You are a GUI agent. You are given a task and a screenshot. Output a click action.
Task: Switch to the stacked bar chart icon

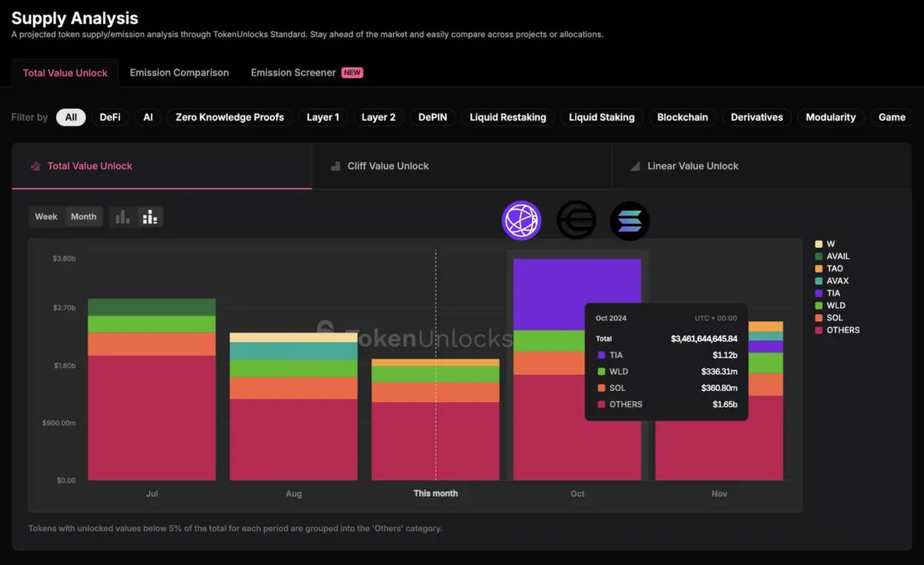coord(149,217)
